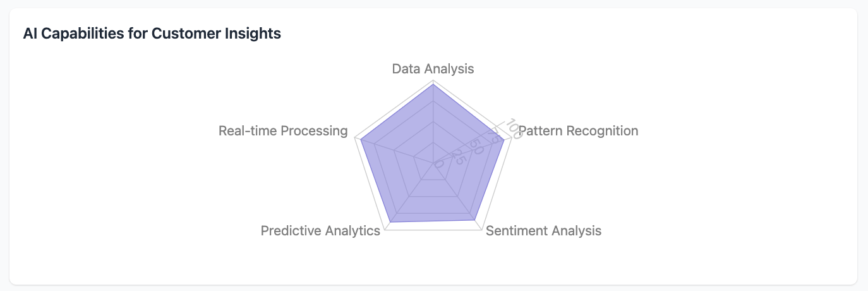Click the Predictive Analytics axis label
Viewport: 868px width, 291px height.
coord(320,230)
